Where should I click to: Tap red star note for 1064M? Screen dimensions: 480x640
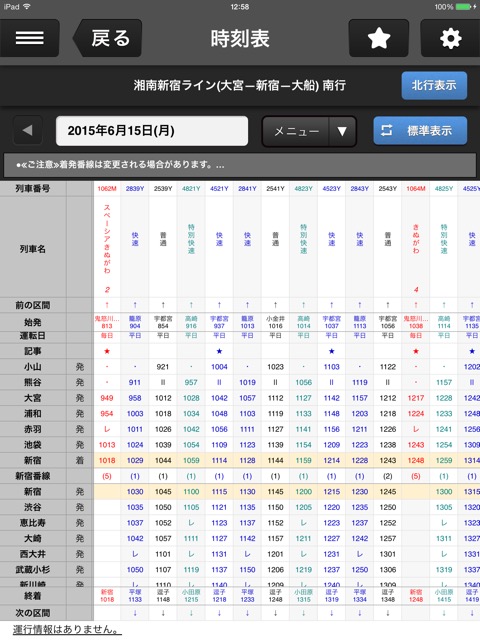tap(416, 351)
